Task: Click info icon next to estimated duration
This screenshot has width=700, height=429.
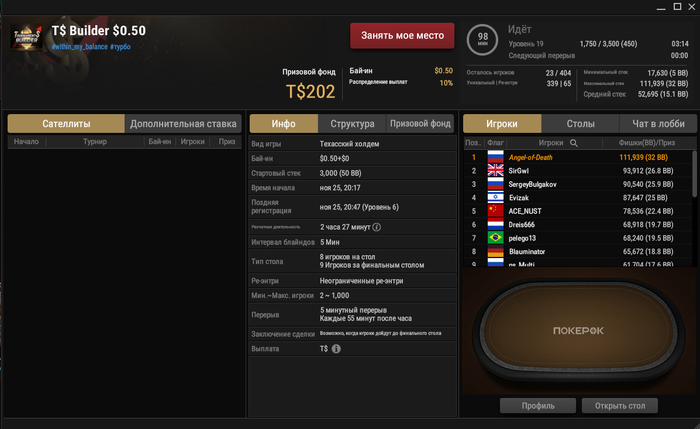Action: pyautogui.click(x=376, y=227)
